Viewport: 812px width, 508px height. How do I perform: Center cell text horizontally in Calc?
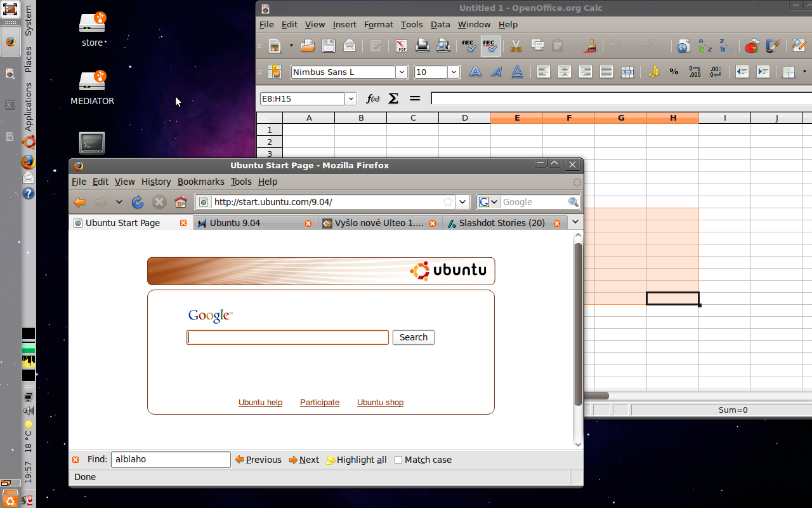click(x=564, y=72)
